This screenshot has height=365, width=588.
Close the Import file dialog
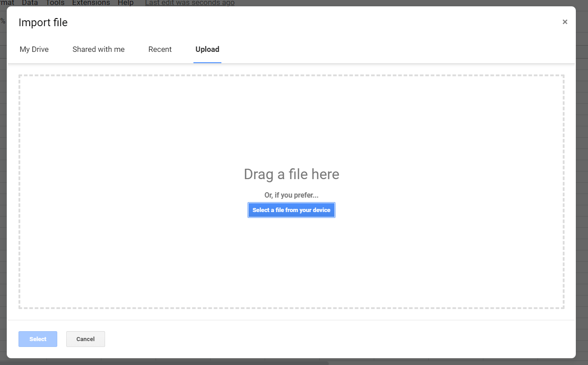pyautogui.click(x=565, y=22)
